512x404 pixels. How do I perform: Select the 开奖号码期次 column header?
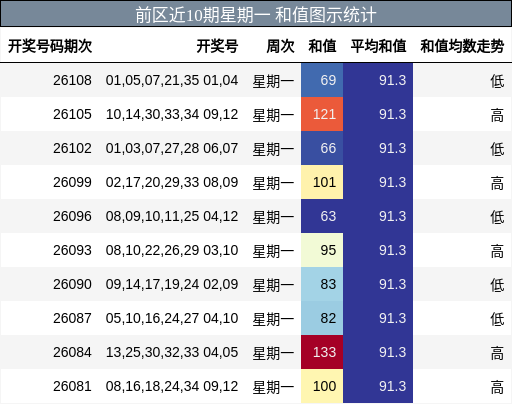50,46
